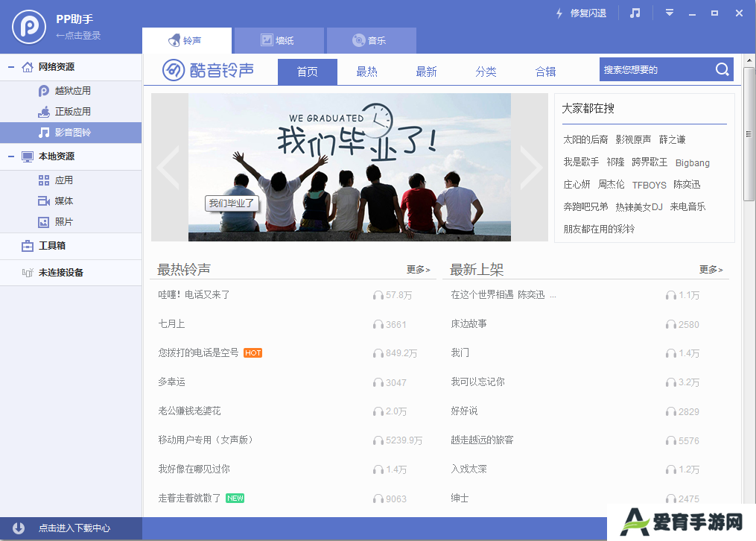The height and width of the screenshot is (541, 756).
Task: Switch to the 音乐 tab
Action: coord(371,40)
